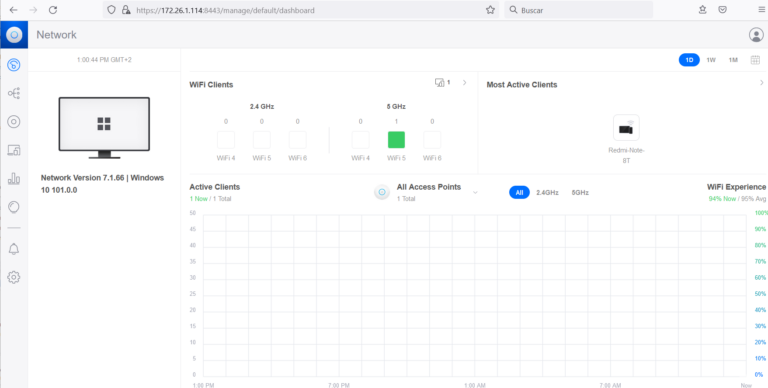The height and width of the screenshot is (388, 768).
Task: Open the Statistics bar chart icon
Action: pos(14,178)
